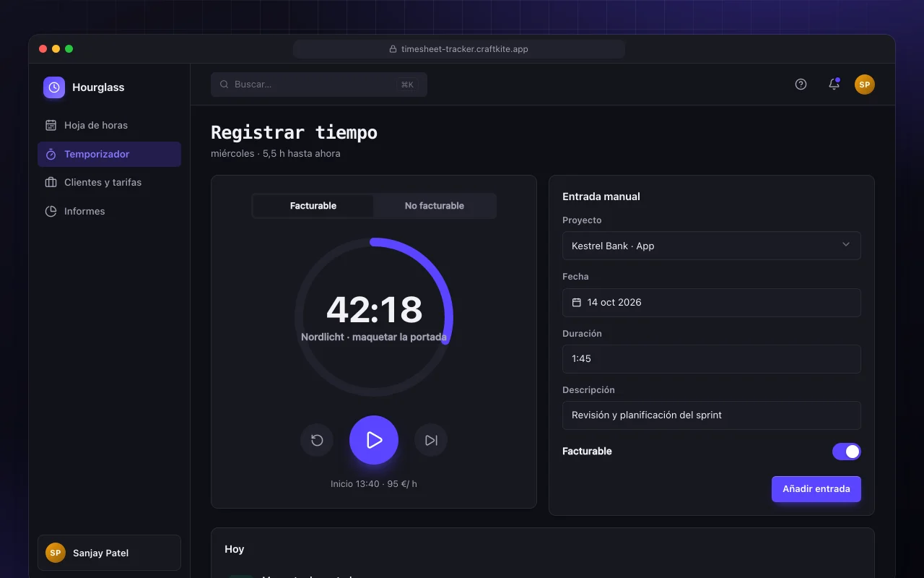Click the Fecha field showing 14 oct 2026

[x=712, y=303]
